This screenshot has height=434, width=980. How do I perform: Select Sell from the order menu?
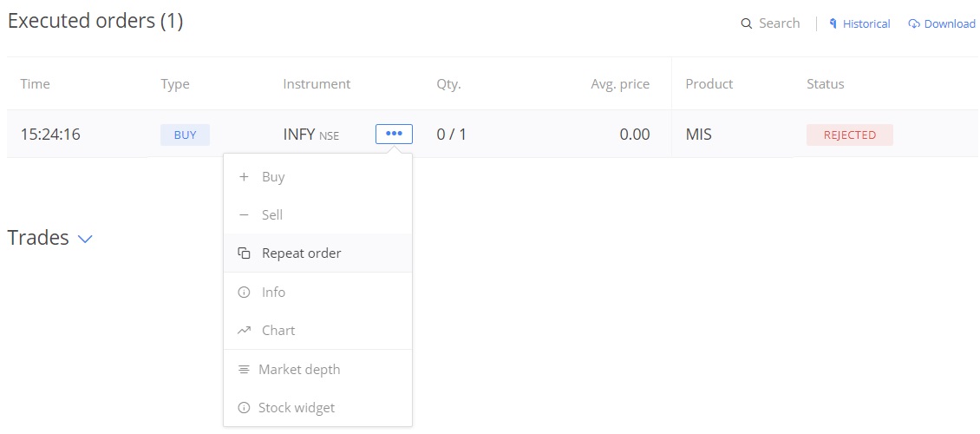coord(317,215)
